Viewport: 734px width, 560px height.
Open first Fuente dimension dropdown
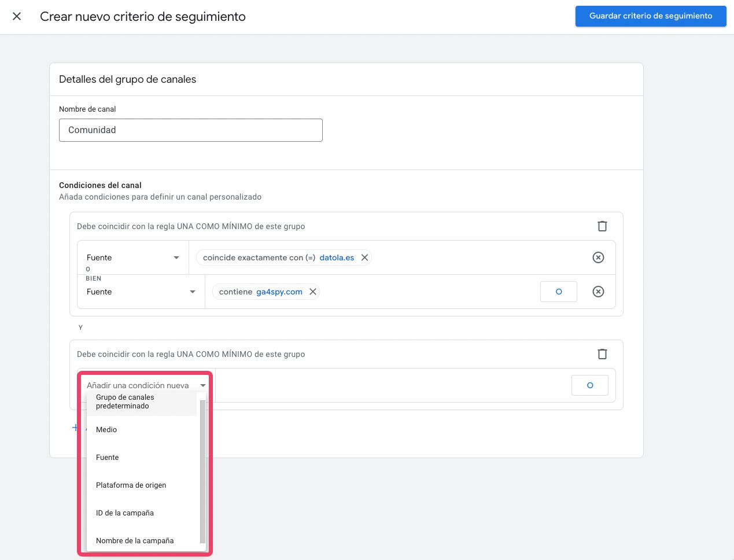point(133,257)
